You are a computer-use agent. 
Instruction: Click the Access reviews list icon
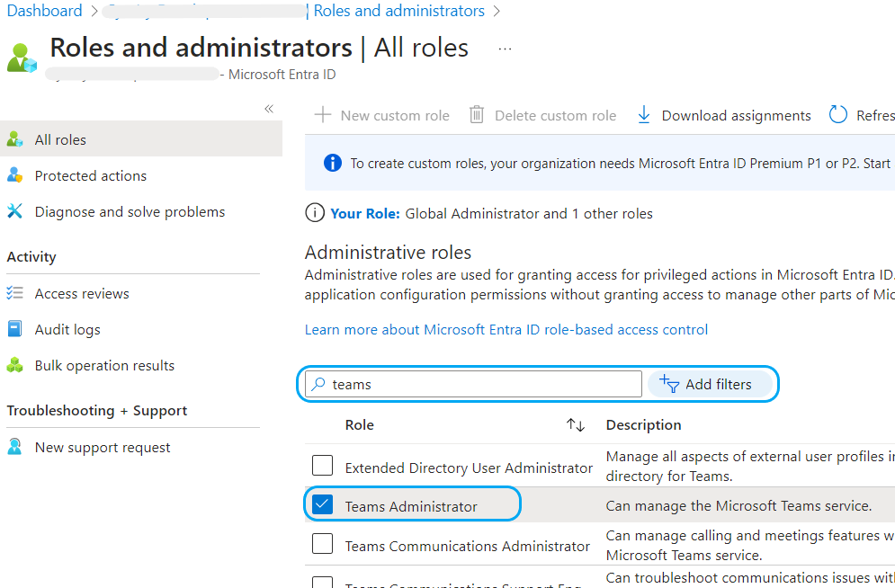click(x=15, y=293)
